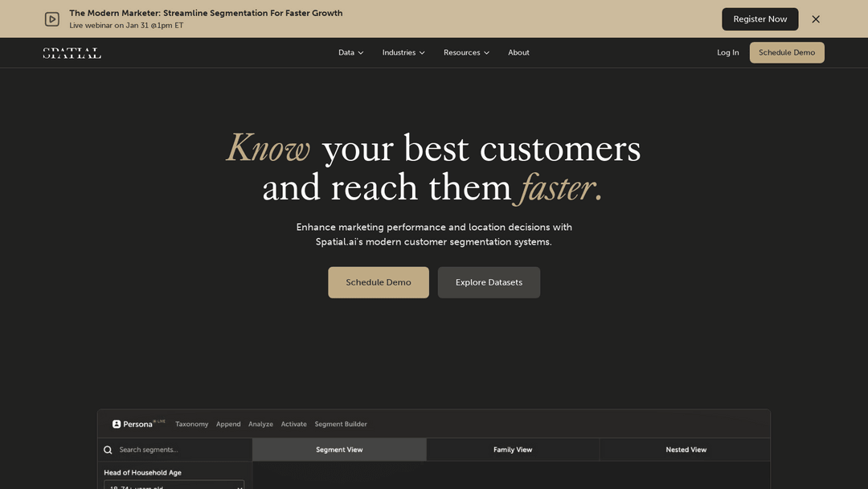
Task: Click the Log In link
Action: click(x=727, y=52)
